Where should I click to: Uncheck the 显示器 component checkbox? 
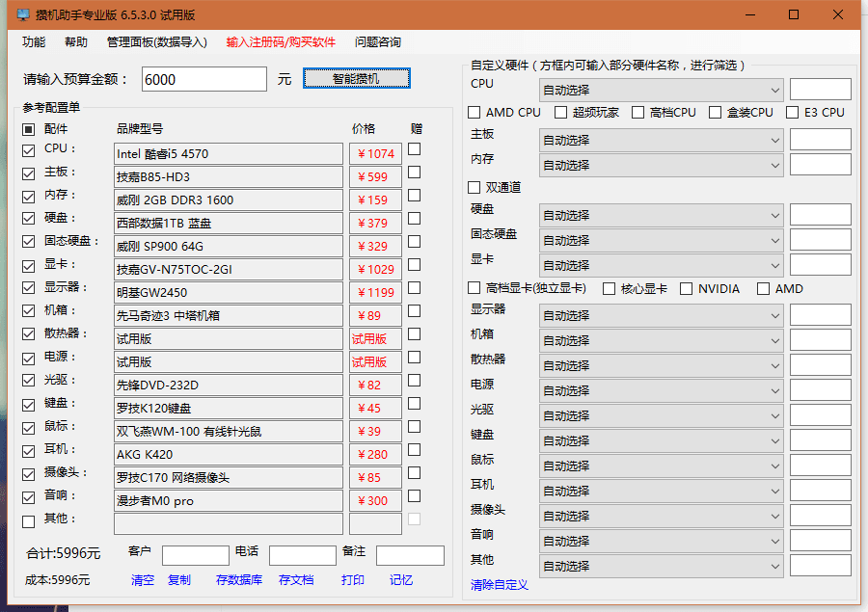coord(28,288)
